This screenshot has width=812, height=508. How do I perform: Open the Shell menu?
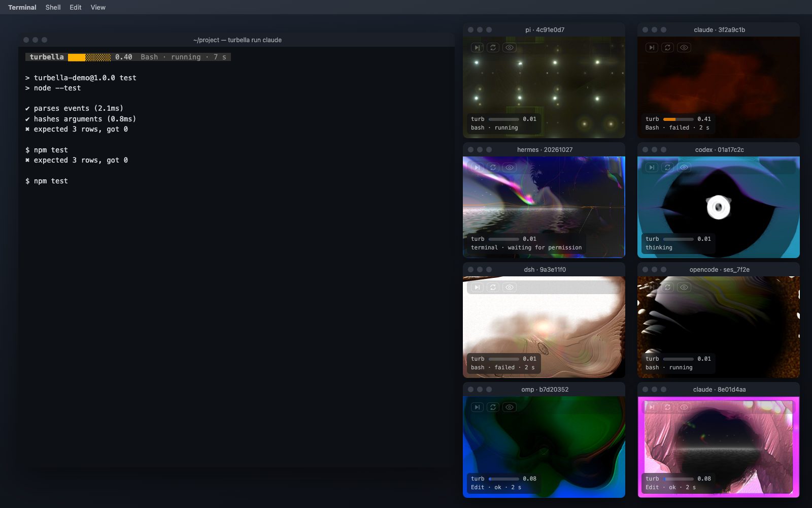[x=53, y=7]
